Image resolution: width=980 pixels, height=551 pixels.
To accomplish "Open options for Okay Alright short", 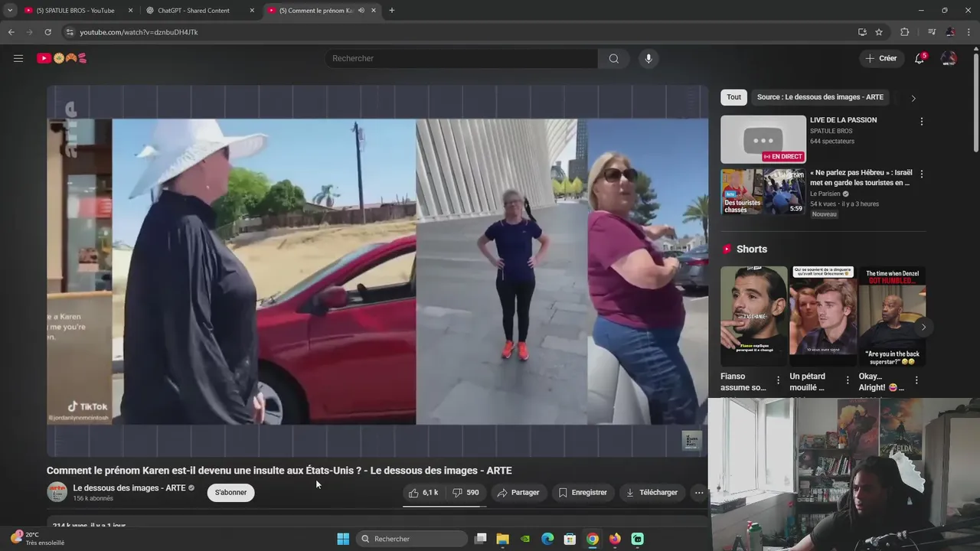I will (x=916, y=380).
